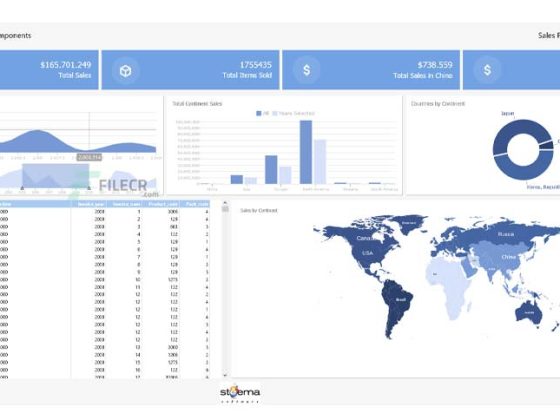560x420 pixels.
Task: Click the Countries by Continent chart title
Action: [438, 104]
